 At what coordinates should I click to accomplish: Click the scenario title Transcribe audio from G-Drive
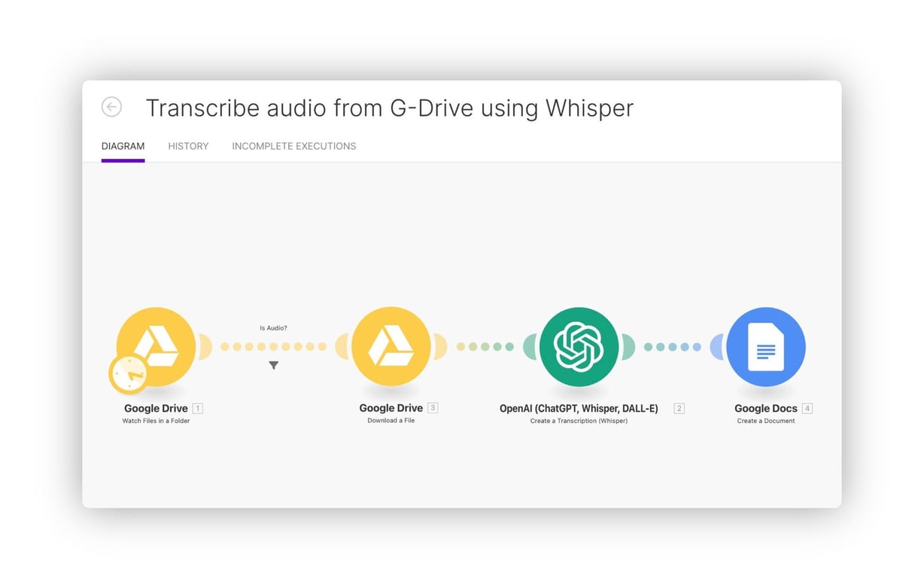coord(390,108)
